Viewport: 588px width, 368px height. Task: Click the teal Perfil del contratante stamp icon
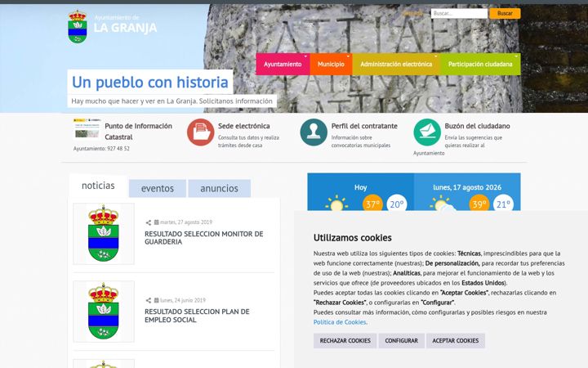pos(314,132)
